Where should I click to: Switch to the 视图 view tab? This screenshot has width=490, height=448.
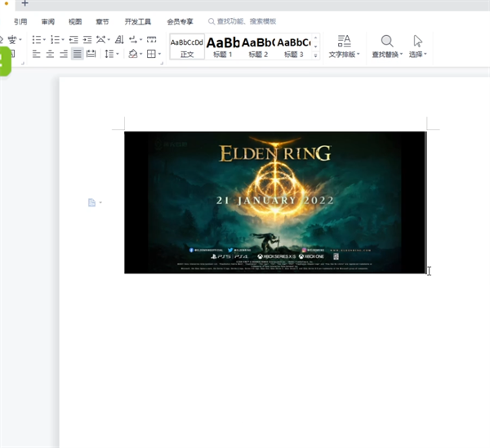[75, 21]
